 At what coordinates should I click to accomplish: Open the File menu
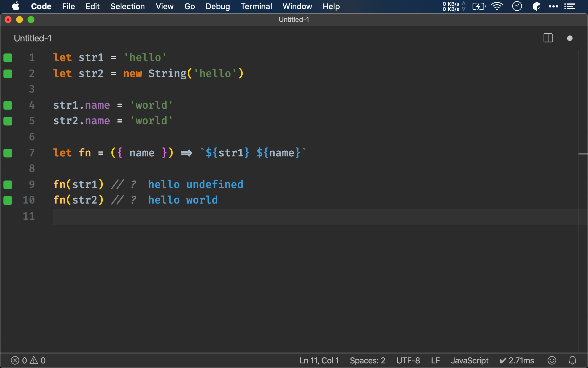point(68,6)
